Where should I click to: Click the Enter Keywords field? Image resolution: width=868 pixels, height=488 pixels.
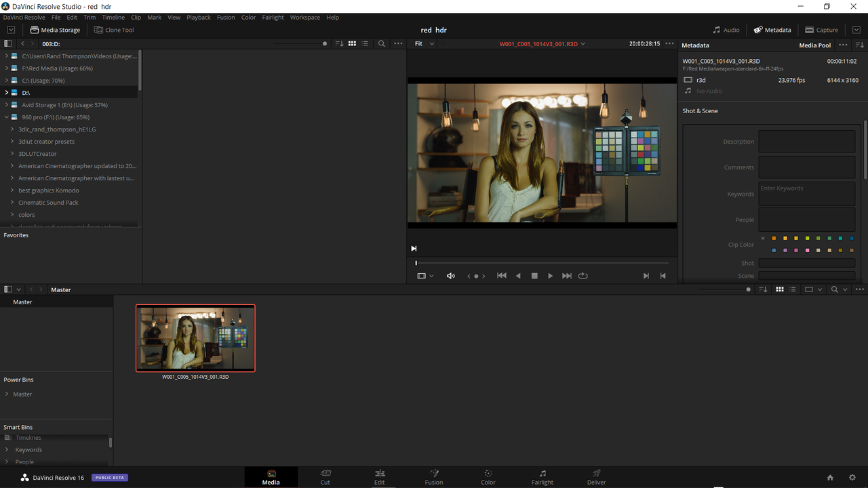point(806,194)
